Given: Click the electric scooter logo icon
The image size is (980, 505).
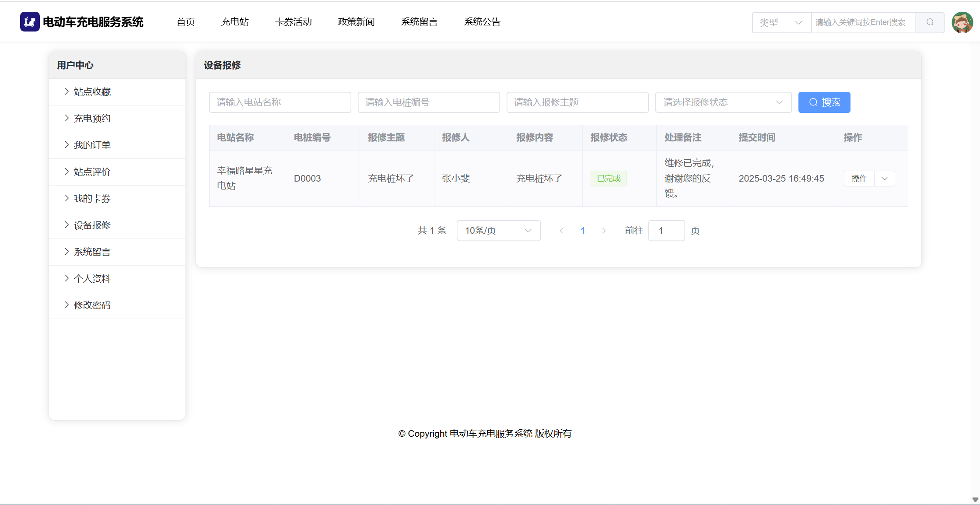Looking at the screenshot, I should click(30, 22).
